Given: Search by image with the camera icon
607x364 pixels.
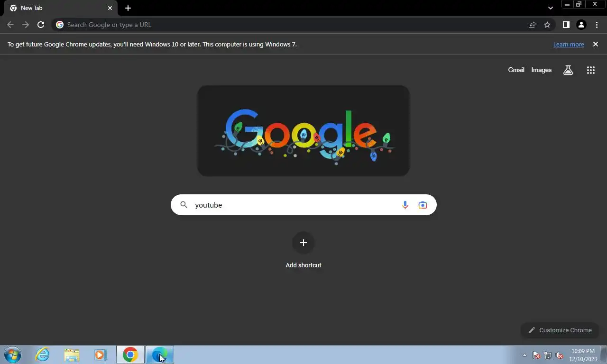Looking at the screenshot, I should pos(423,205).
